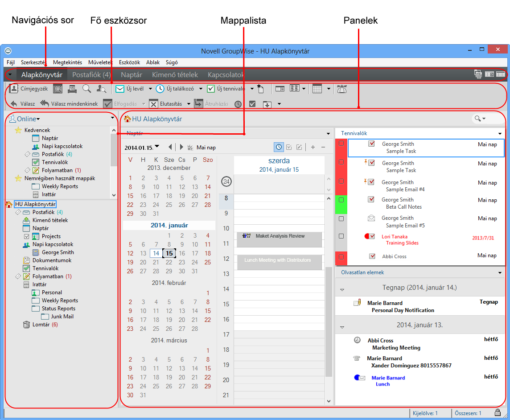Go to next day in calendar panel
The width and height of the screenshot is (510, 420).
click(x=181, y=147)
